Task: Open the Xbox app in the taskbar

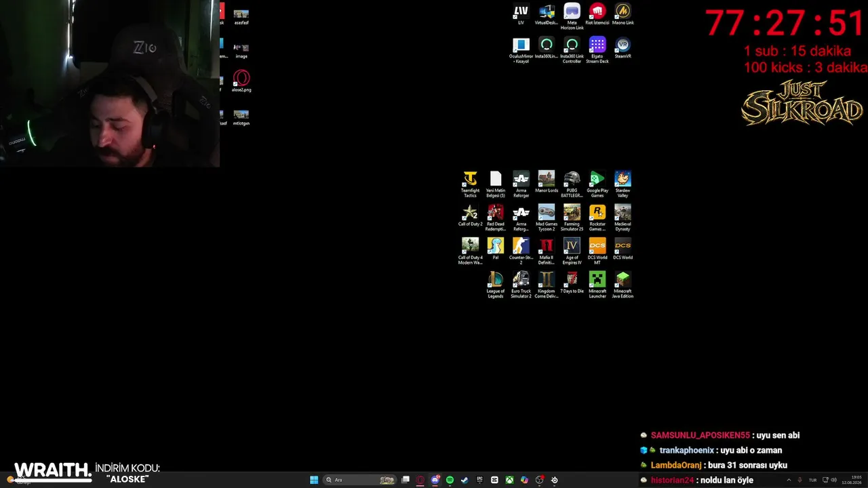Action: click(x=509, y=480)
